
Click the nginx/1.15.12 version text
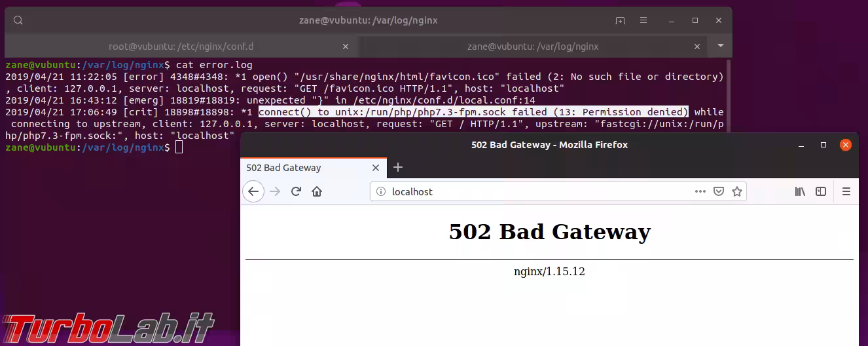pos(549,271)
